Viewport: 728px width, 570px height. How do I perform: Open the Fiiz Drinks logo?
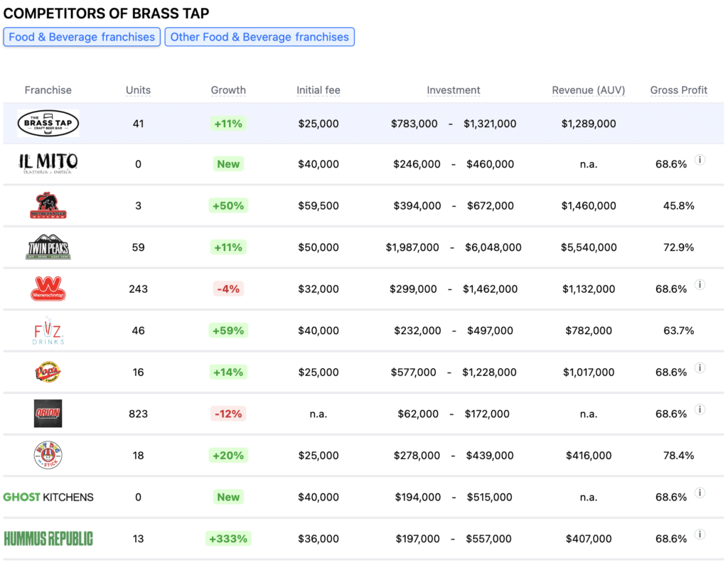coord(48,330)
